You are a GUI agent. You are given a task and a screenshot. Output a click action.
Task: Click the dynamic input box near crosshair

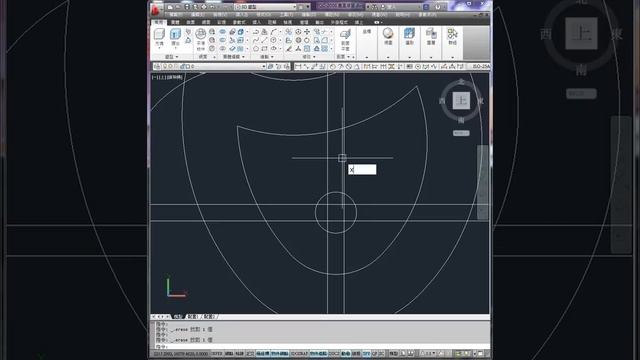point(362,170)
